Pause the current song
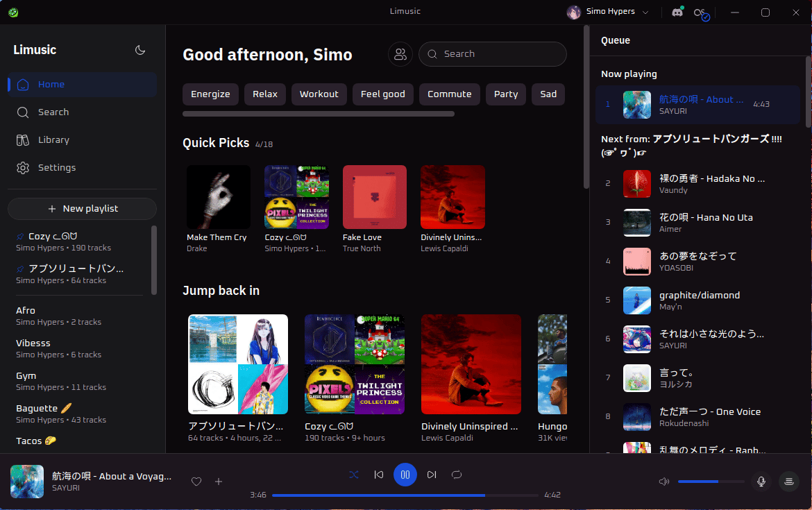 pyautogui.click(x=405, y=475)
